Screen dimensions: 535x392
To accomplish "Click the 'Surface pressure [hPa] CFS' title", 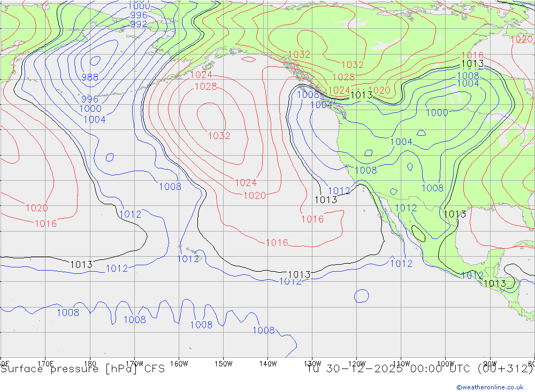I will click(82, 369).
